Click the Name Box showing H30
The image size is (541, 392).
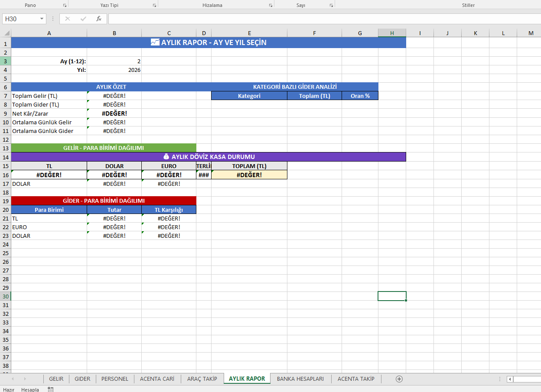pyautogui.click(x=21, y=19)
